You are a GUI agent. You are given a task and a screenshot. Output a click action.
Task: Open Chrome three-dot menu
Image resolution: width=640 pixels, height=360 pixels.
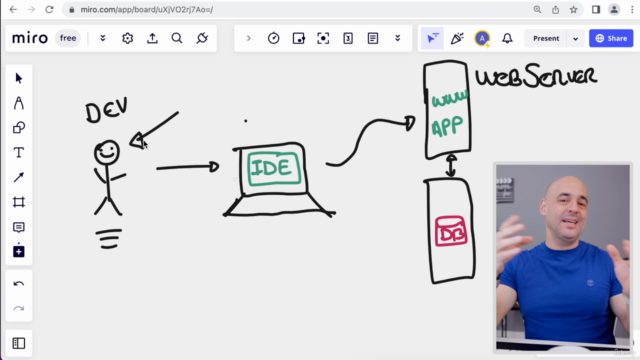(x=632, y=9)
